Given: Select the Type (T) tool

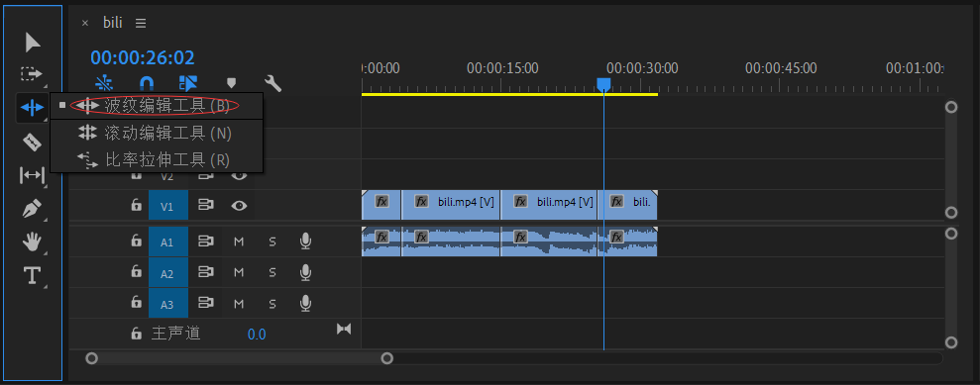Looking at the screenshot, I should 32,275.
